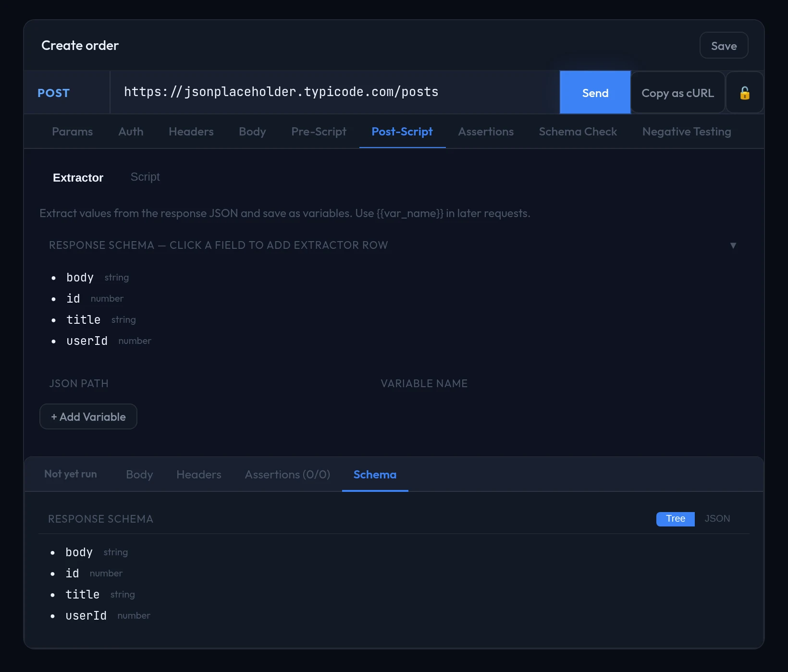Open the Headers request tab

point(191,132)
